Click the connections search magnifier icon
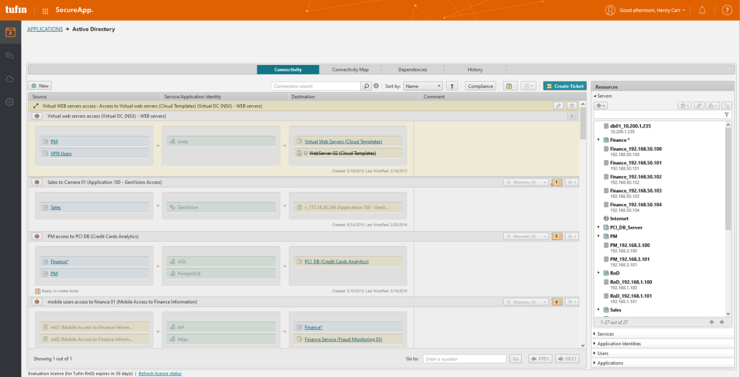Image resolution: width=740 pixels, height=377 pixels. point(366,86)
